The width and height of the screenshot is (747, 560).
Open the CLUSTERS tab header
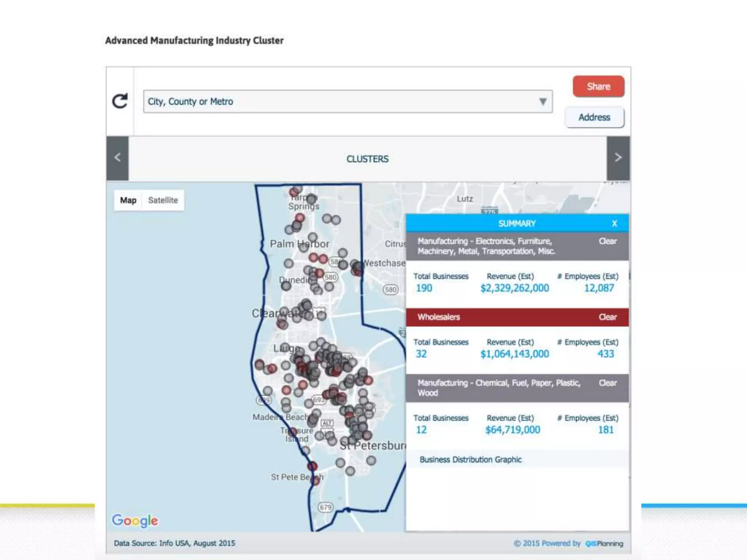pos(367,159)
